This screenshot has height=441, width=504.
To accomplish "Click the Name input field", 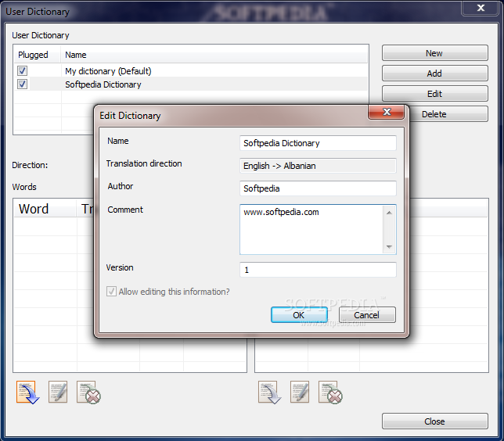I will coord(318,143).
